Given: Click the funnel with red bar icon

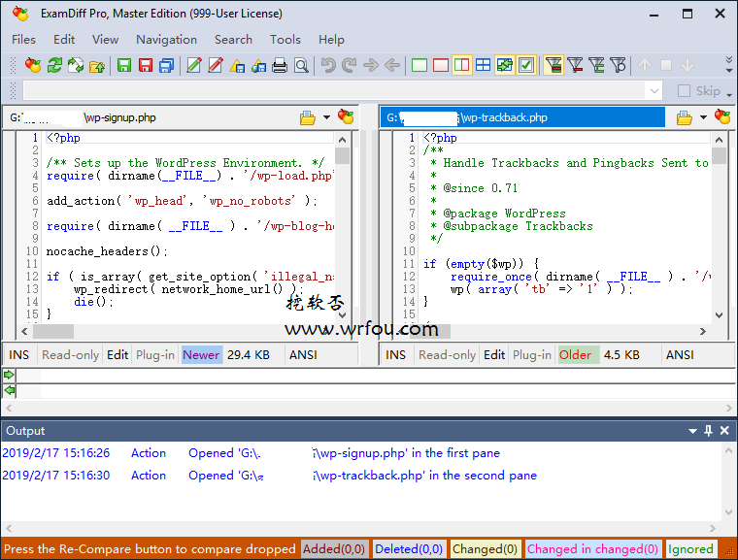Looking at the screenshot, I should pyautogui.click(x=575, y=65).
